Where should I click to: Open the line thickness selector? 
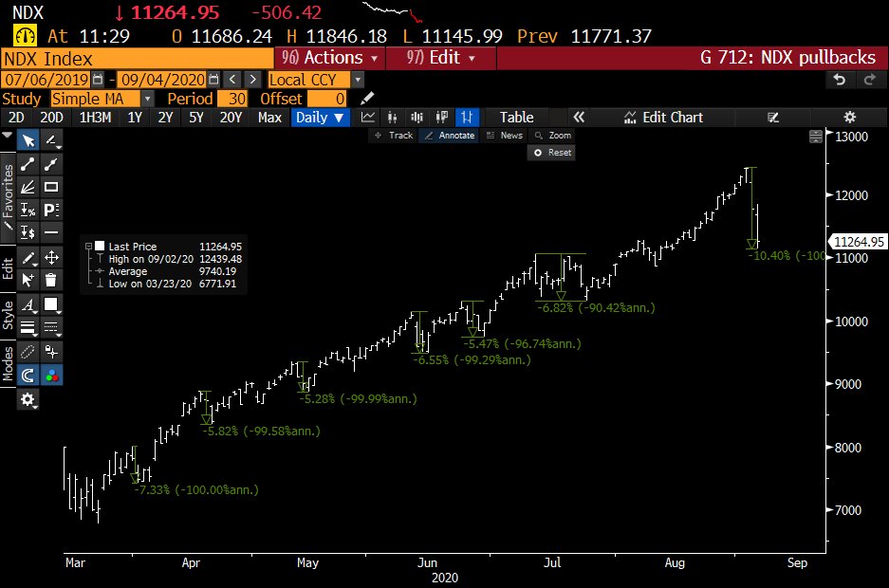(28, 327)
